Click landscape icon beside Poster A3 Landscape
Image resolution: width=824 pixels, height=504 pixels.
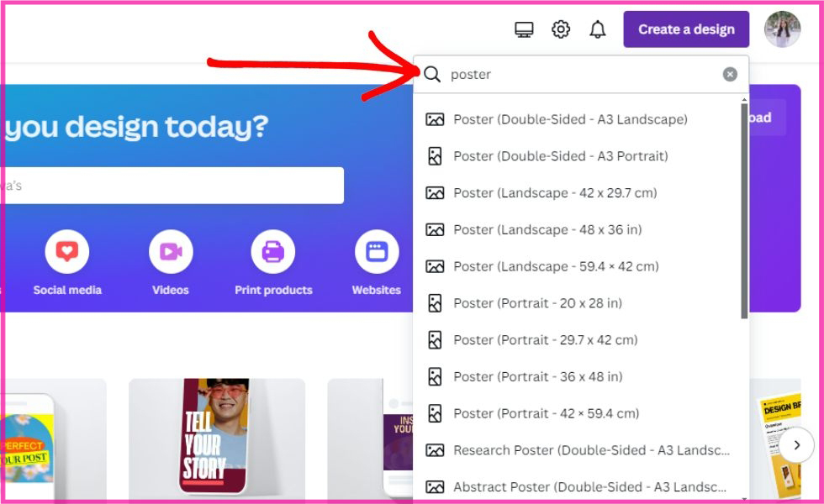pyautogui.click(x=435, y=119)
